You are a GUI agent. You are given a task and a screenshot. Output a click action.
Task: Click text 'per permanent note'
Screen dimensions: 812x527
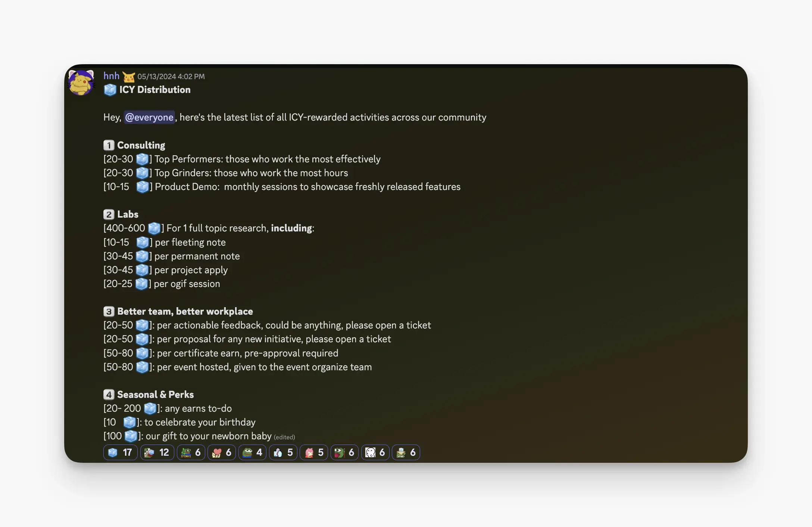197,256
